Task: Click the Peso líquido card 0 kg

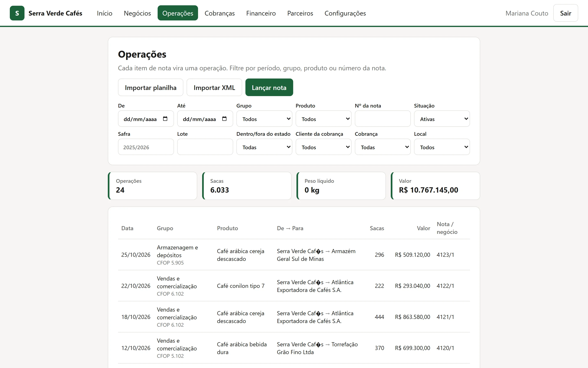Action: tap(341, 186)
